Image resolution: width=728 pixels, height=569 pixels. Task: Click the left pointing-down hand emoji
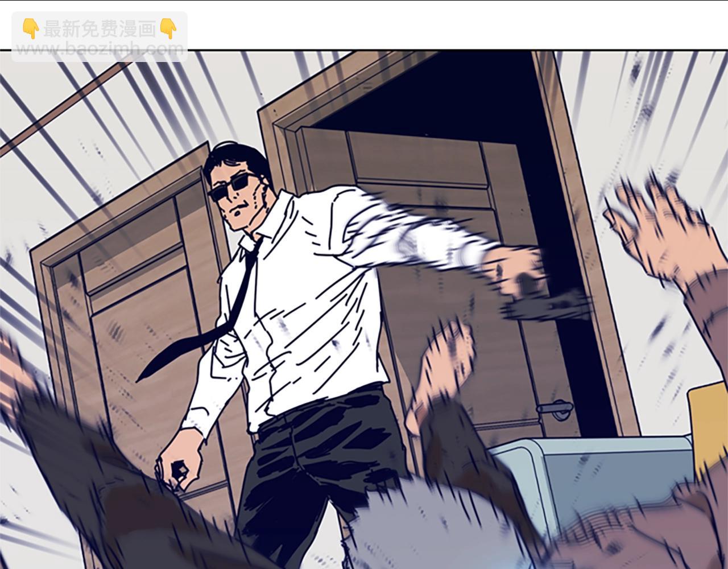point(30,28)
